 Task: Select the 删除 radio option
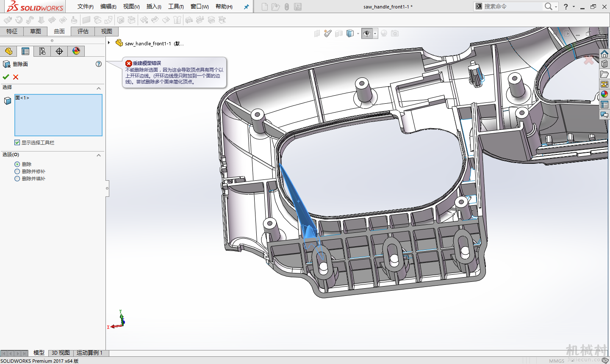point(17,164)
